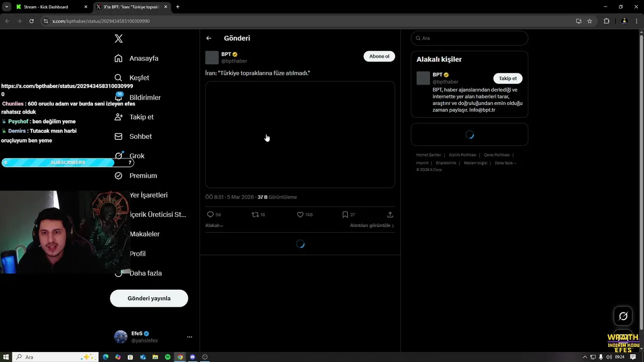Click the Ara search field on X
644x362 pixels.
pos(469,38)
